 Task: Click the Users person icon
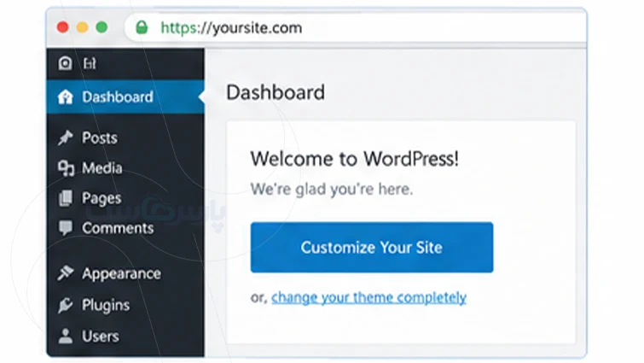pos(66,336)
